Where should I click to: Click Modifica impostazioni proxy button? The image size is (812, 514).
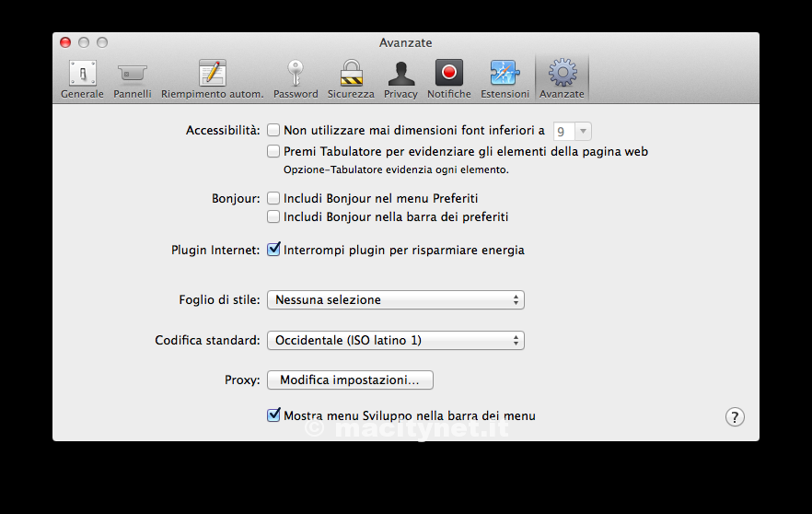(350, 380)
